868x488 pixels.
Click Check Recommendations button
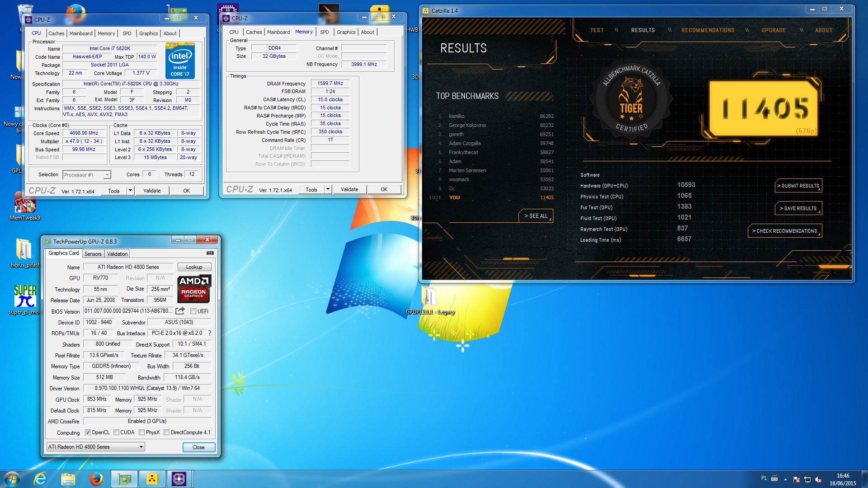pyautogui.click(x=785, y=231)
